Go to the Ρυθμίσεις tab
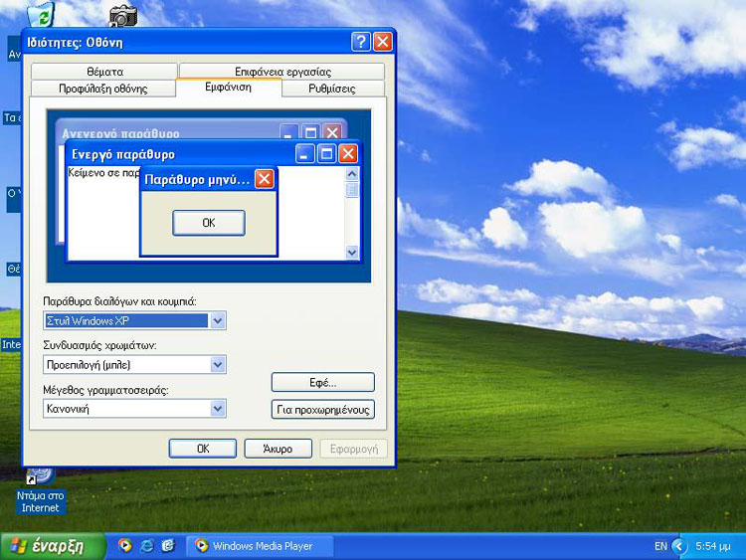The height and width of the screenshot is (560, 746). point(332,89)
